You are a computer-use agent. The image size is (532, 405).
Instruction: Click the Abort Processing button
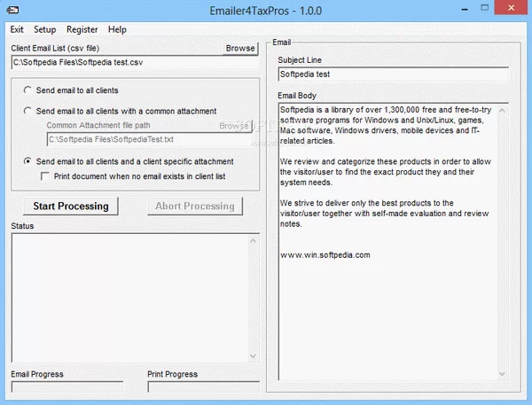[x=195, y=206]
